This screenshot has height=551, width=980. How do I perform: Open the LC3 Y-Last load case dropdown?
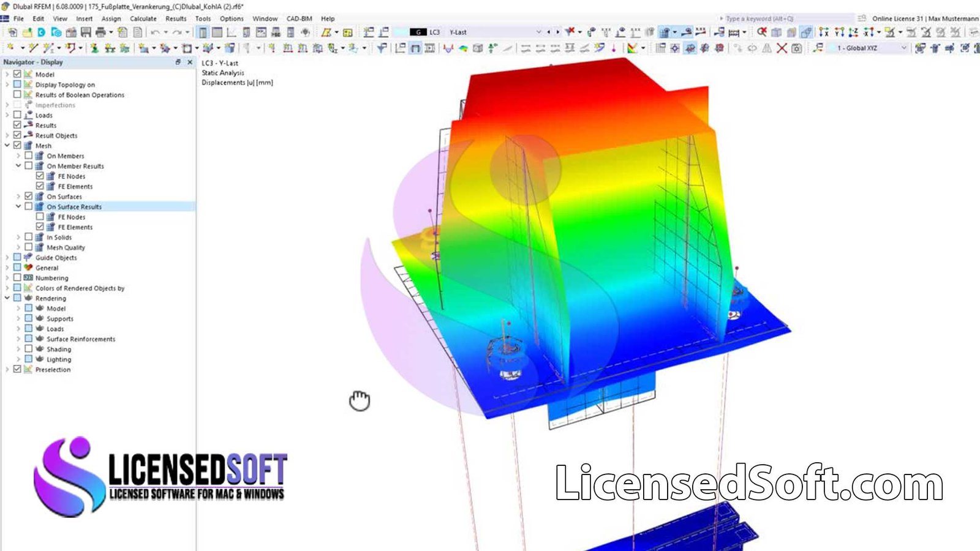538,32
